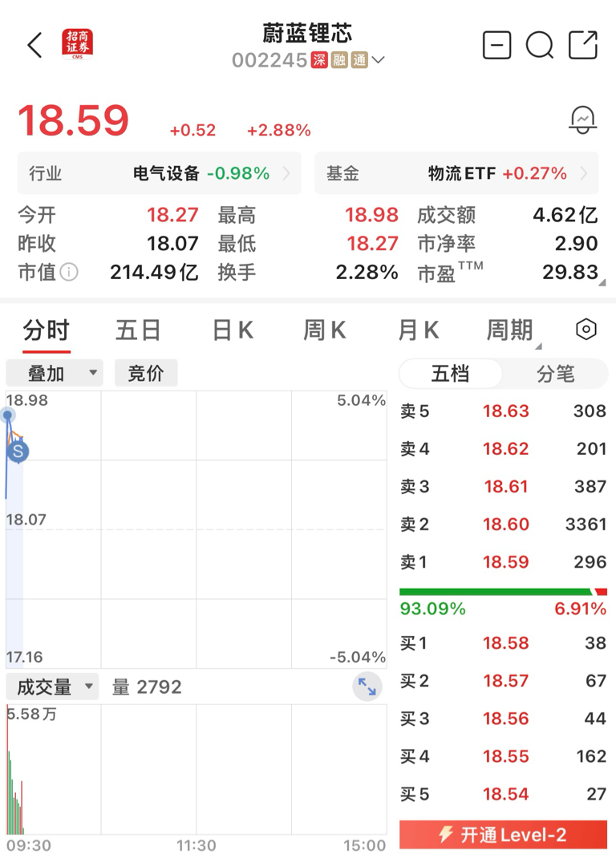The width and height of the screenshot is (616, 855).
Task: Switch to 月K chart tab
Action: pyautogui.click(x=419, y=330)
